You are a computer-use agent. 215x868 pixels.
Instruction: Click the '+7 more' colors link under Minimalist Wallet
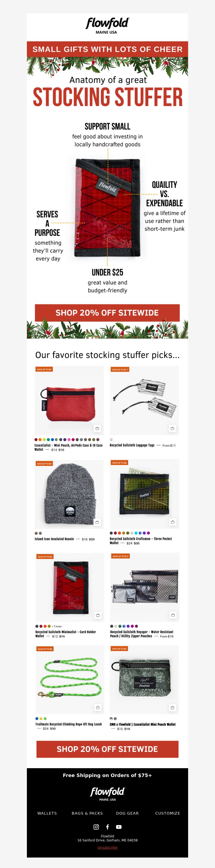coord(57,627)
